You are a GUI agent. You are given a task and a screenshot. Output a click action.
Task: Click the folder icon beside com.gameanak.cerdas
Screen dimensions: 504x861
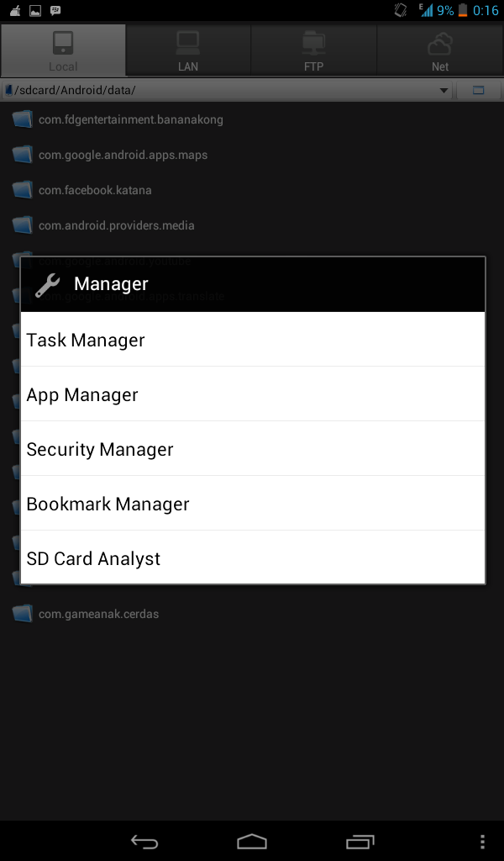23,614
